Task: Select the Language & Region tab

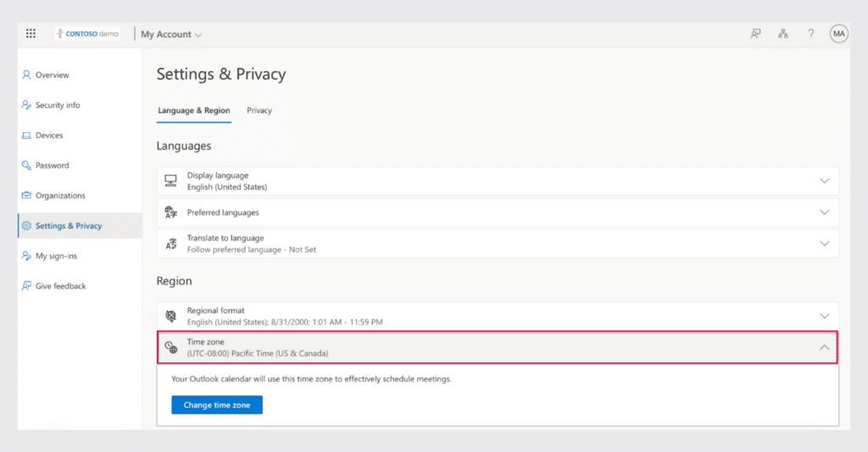Action: pos(194,110)
